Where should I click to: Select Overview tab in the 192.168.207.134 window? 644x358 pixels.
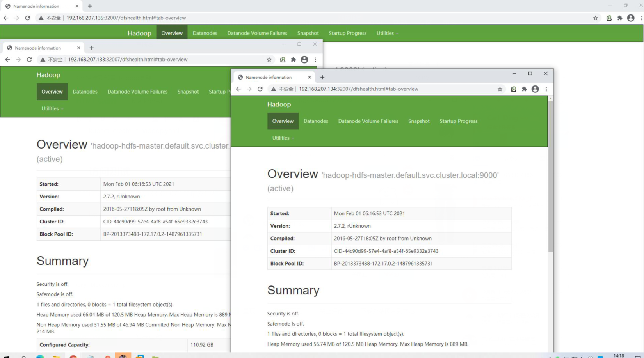click(x=283, y=121)
